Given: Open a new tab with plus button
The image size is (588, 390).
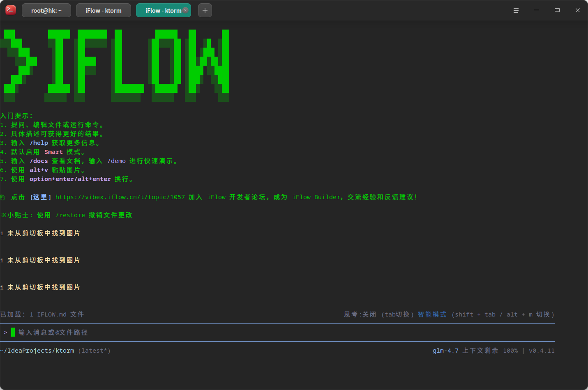Looking at the screenshot, I should (x=205, y=10).
